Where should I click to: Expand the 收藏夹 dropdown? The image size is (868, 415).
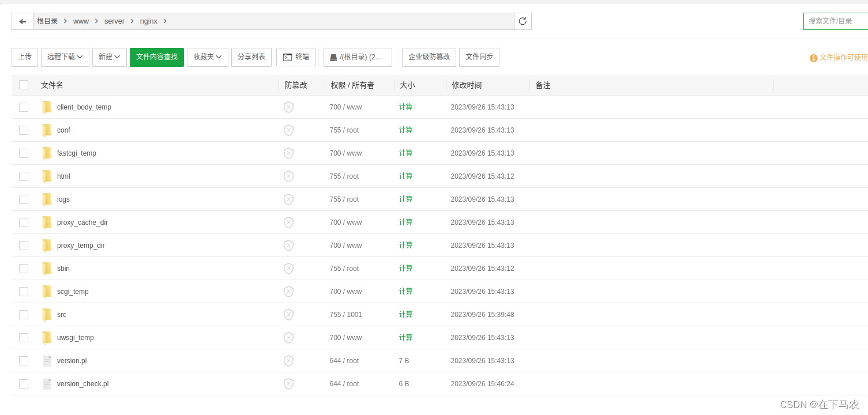tap(208, 57)
